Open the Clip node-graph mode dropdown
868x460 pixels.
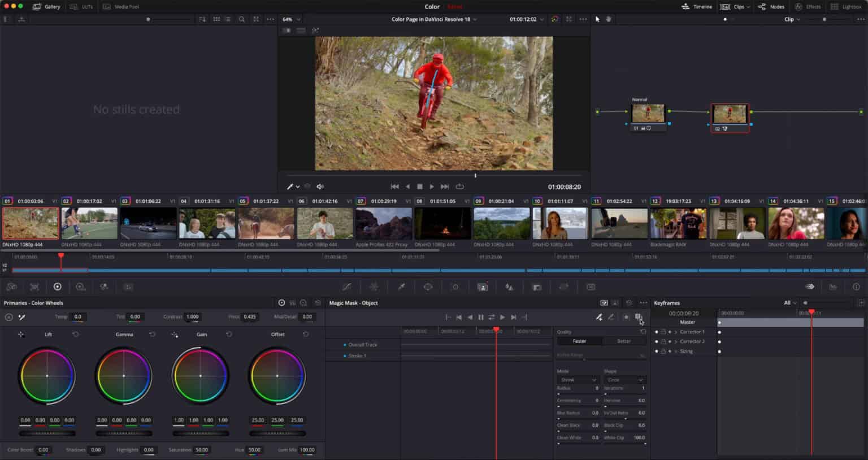792,19
